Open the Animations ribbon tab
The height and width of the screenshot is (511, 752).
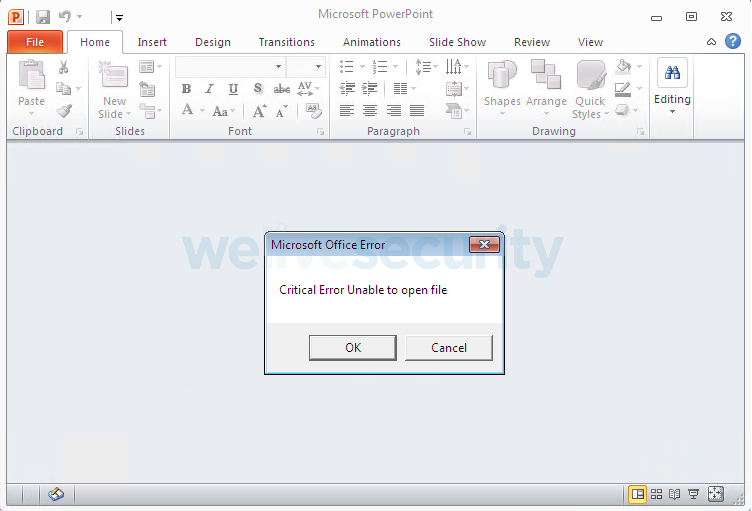[372, 42]
